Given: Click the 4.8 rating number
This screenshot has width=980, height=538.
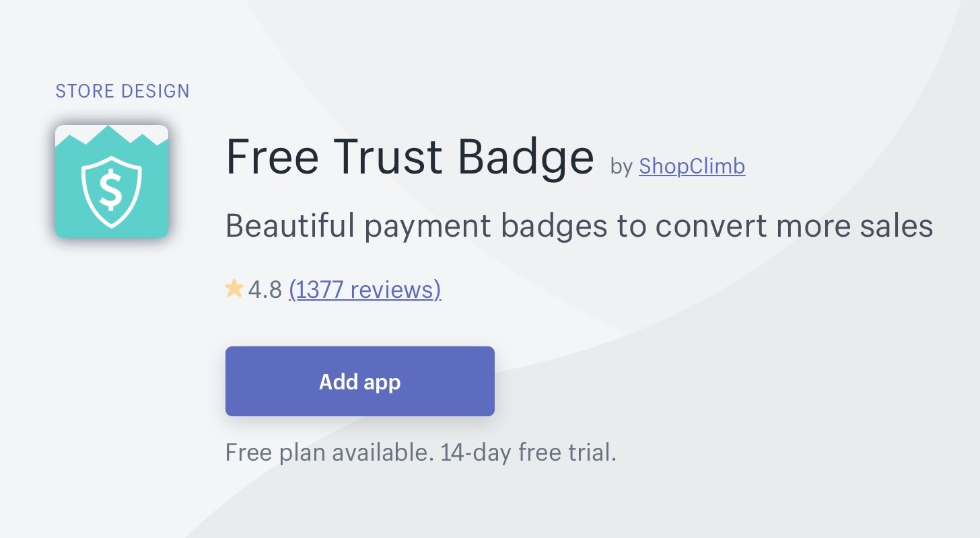Looking at the screenshot, I should [265, 290].
